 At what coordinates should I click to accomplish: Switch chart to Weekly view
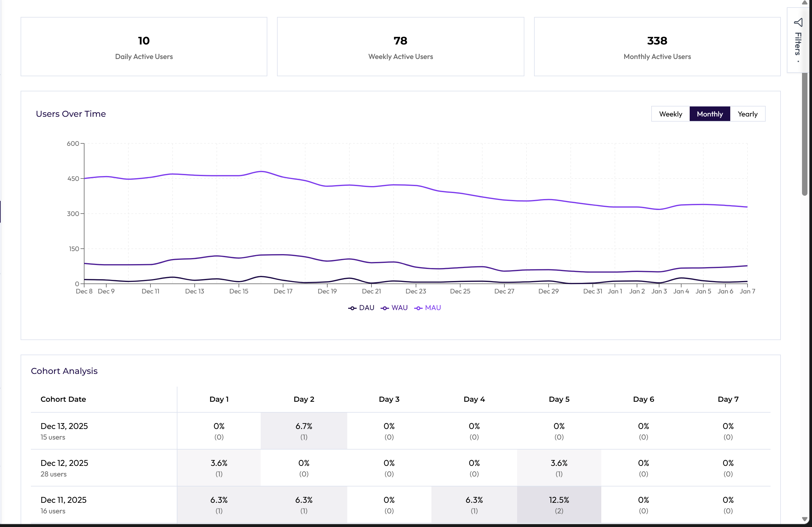click(670, 114)
